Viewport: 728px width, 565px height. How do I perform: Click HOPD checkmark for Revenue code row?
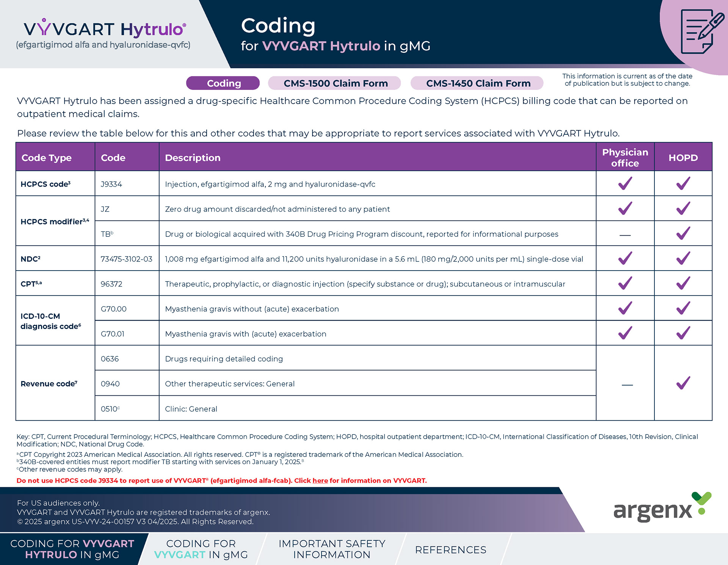click(683, 383)
